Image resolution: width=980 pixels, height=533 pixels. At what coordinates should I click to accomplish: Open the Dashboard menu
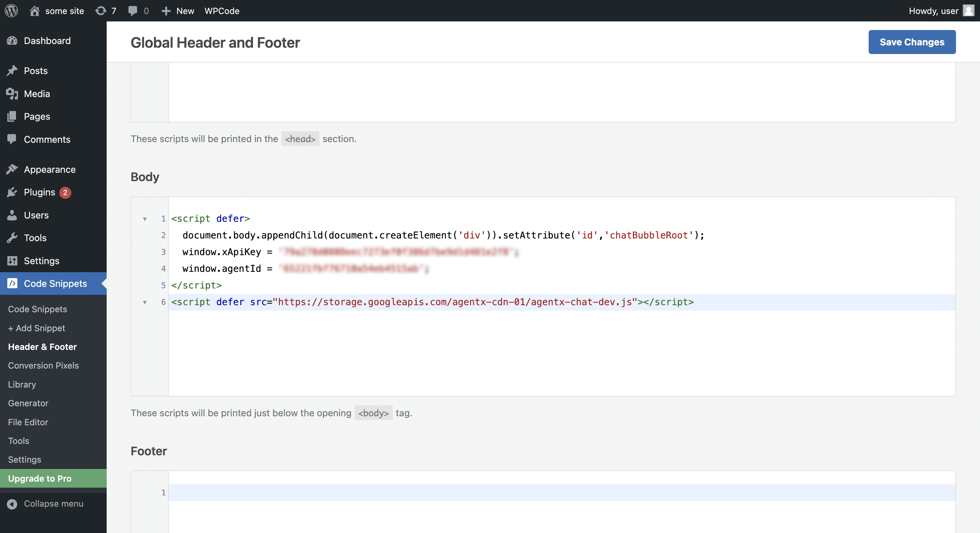pos(53,41)
